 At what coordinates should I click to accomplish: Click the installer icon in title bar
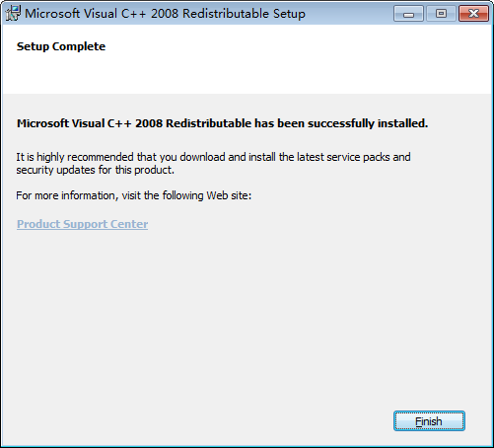(13, 14)
